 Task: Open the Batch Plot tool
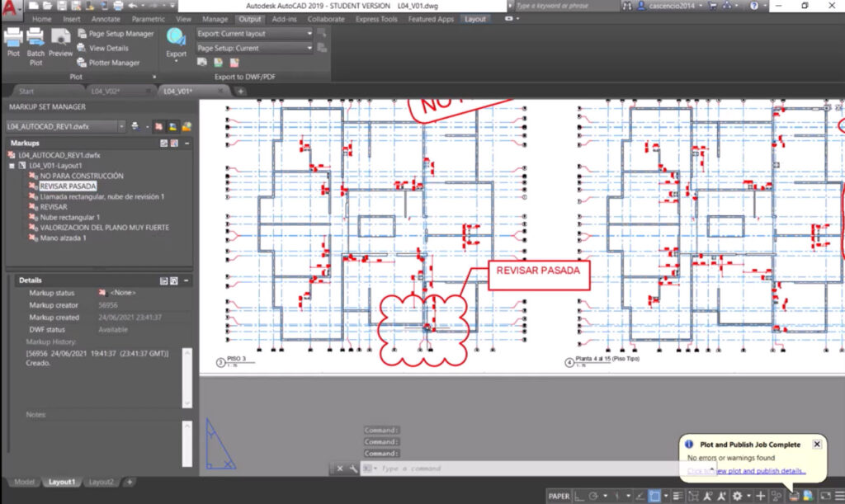click(x=35, y=45)
